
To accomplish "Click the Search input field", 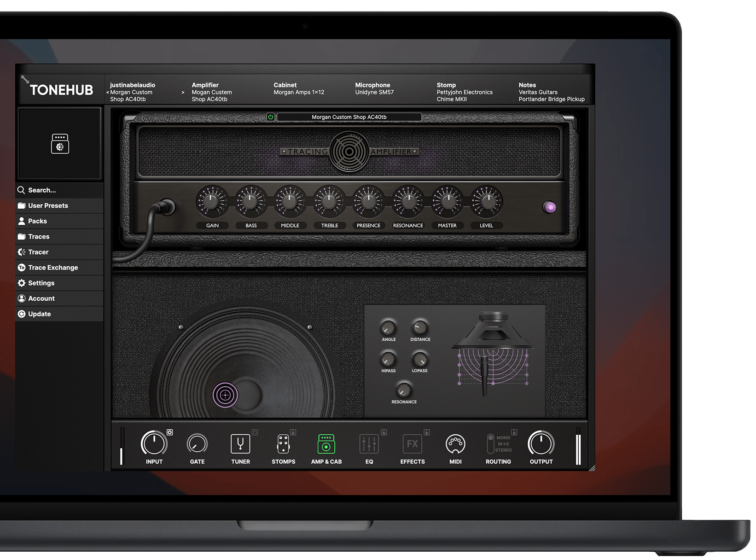I will 59,190.
